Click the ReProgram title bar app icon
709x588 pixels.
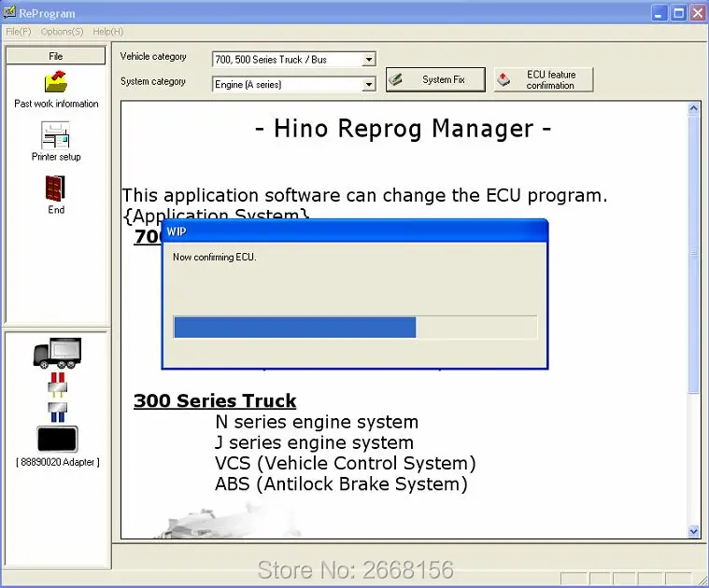[x=9, y=12]
